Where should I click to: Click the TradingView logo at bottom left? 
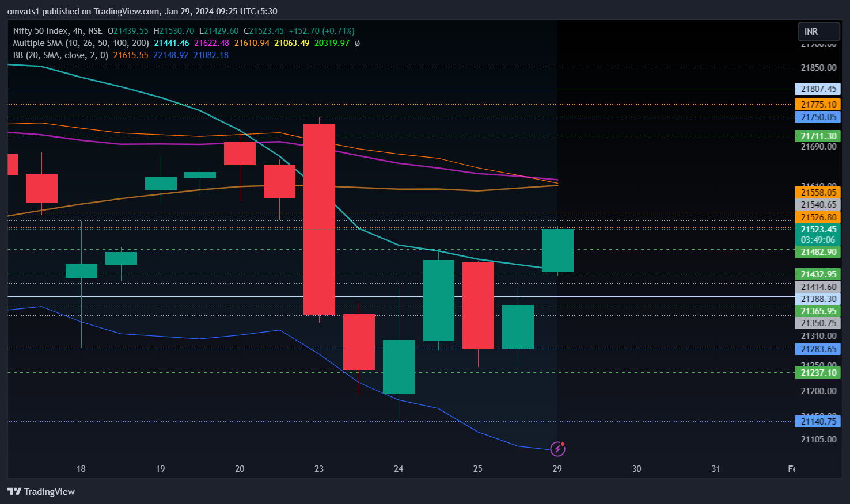click(x=41, y=491)
